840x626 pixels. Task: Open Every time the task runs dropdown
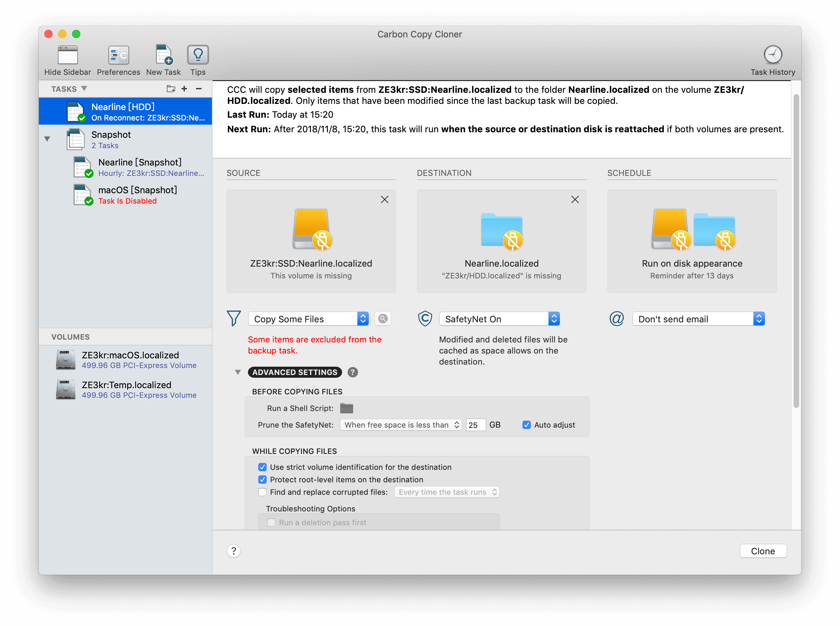[x=446, y=492]
